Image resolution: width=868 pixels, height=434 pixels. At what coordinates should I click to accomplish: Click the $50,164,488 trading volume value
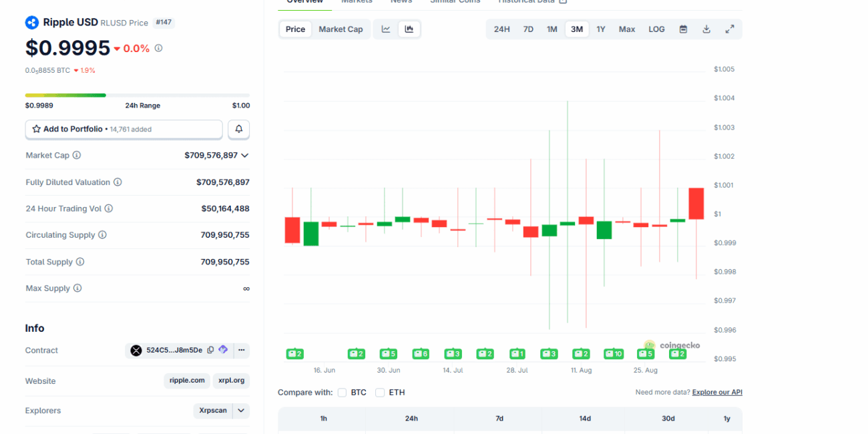(225, 208)
